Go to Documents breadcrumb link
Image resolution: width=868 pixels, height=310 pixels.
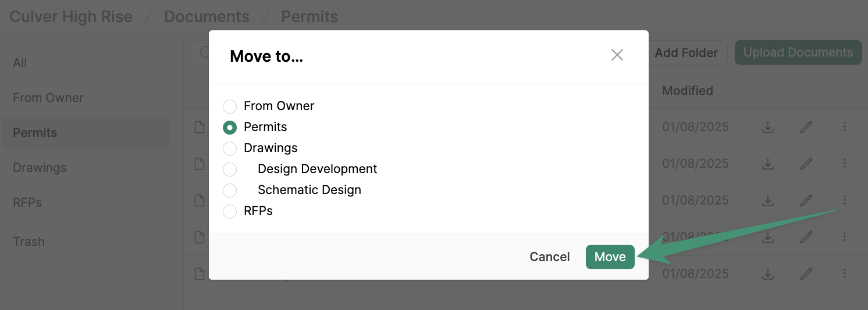coord(207,16)
